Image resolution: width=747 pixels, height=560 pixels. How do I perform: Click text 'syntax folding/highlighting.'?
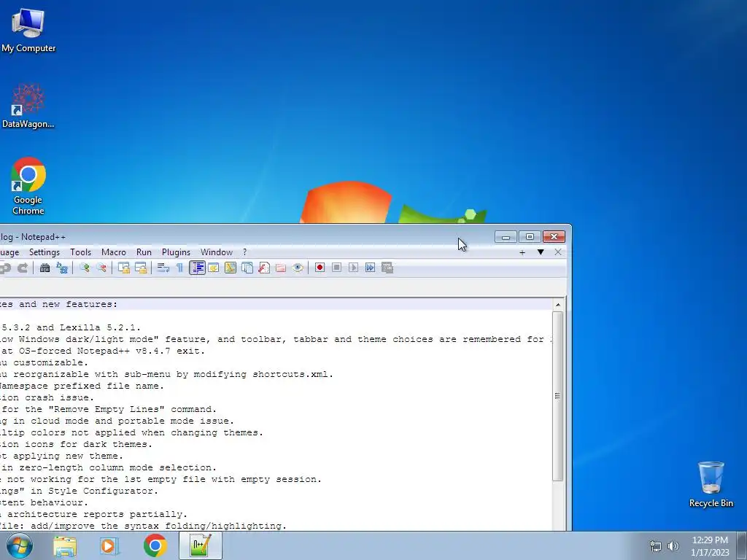(x=205, y=526)
